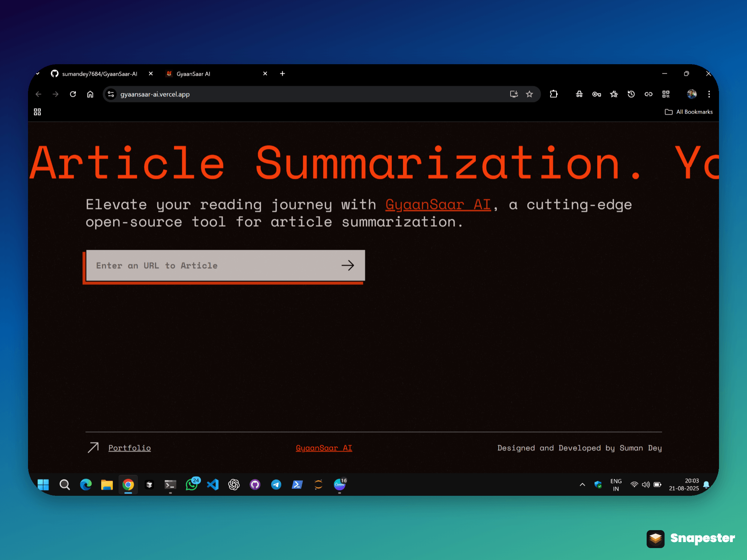Click the browser Back arrow
Image resolution: width=747 pixels, height=560 pixels.
(38, 94)
